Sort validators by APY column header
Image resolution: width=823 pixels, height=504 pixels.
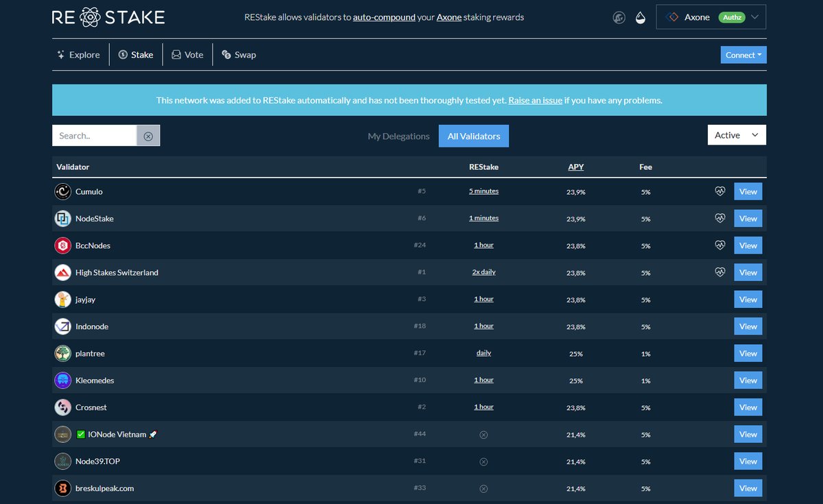coord(576,167)
